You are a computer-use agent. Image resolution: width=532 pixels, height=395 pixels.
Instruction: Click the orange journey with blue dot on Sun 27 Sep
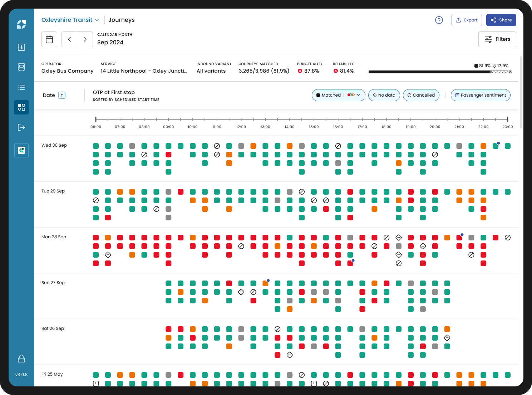coord(265,283)
